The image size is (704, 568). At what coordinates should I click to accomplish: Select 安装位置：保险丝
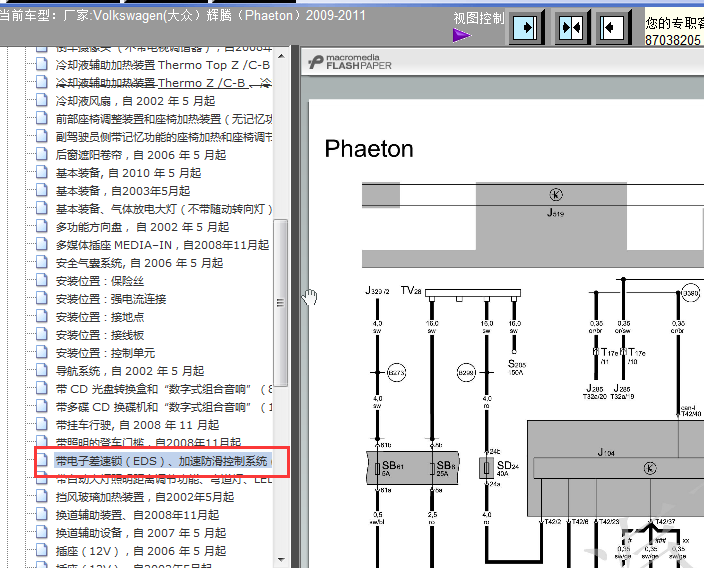click(x=100, y=281)
